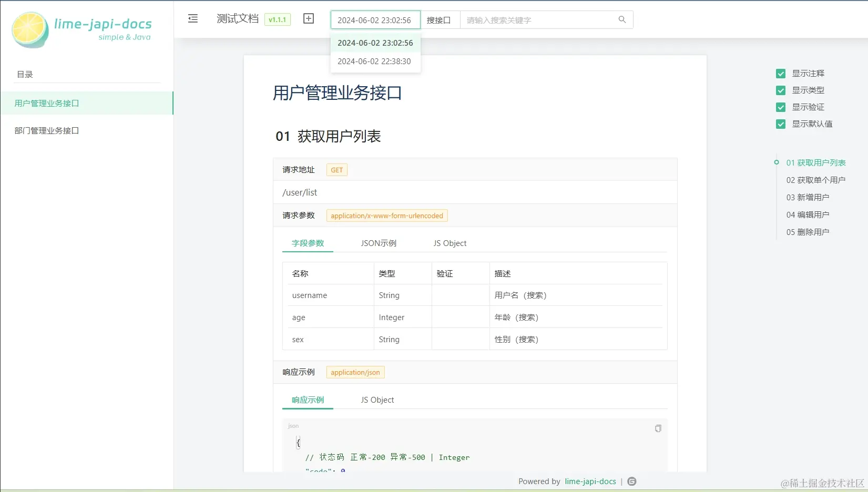Jump to anchor 01 获取用户列表
This screenshot has width=868, height=492.
point(816,163)
